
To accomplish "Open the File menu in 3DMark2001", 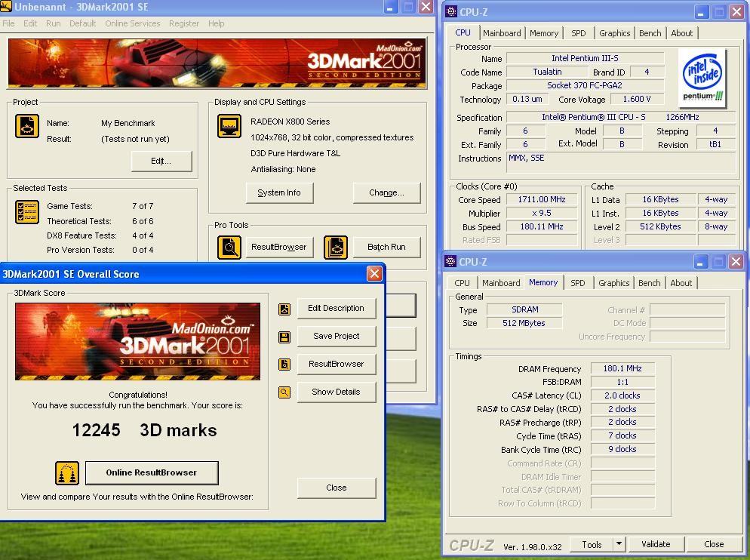I will pyautogui.click(x=8, y=23).
